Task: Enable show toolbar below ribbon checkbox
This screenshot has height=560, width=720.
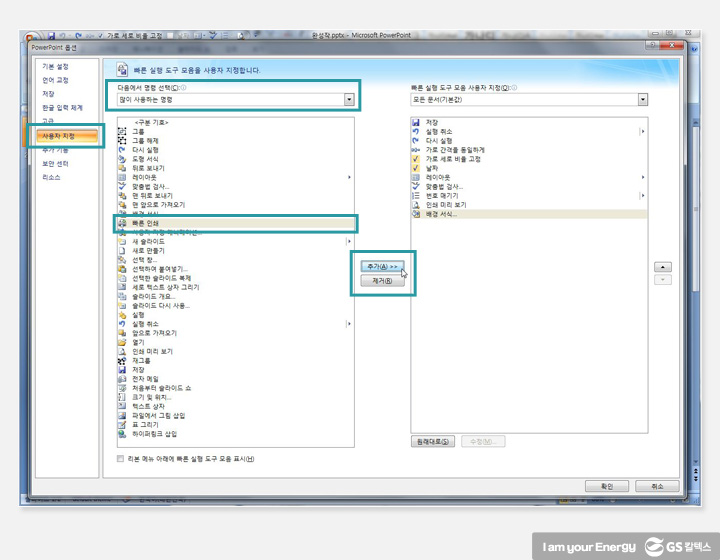Action: (x=120, y=459)
